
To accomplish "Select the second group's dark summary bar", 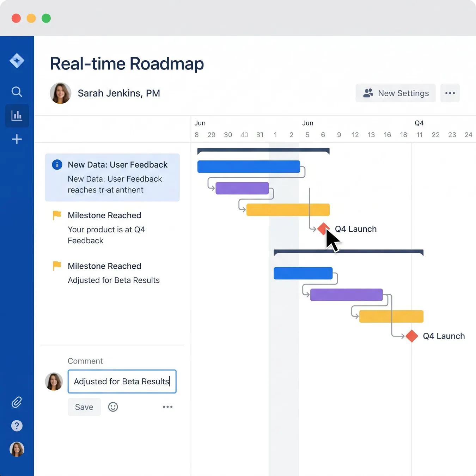I will 348,252.
